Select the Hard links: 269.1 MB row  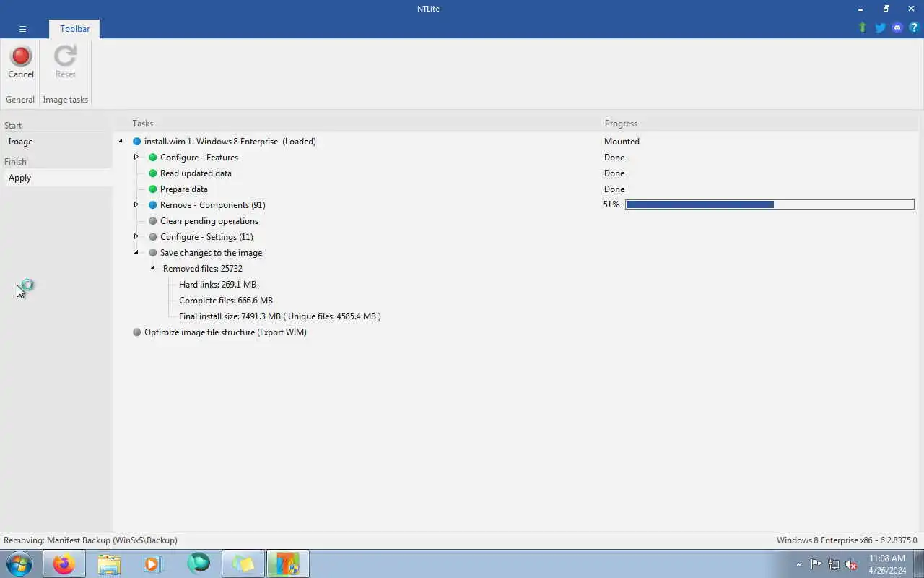[217, 285]
